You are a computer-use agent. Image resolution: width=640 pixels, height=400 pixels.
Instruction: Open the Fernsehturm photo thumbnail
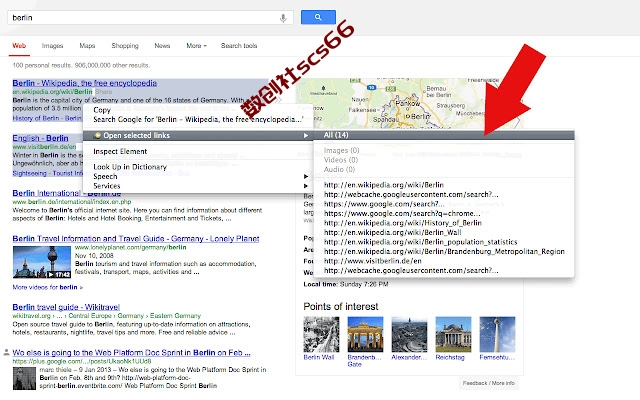pos(497,334)
